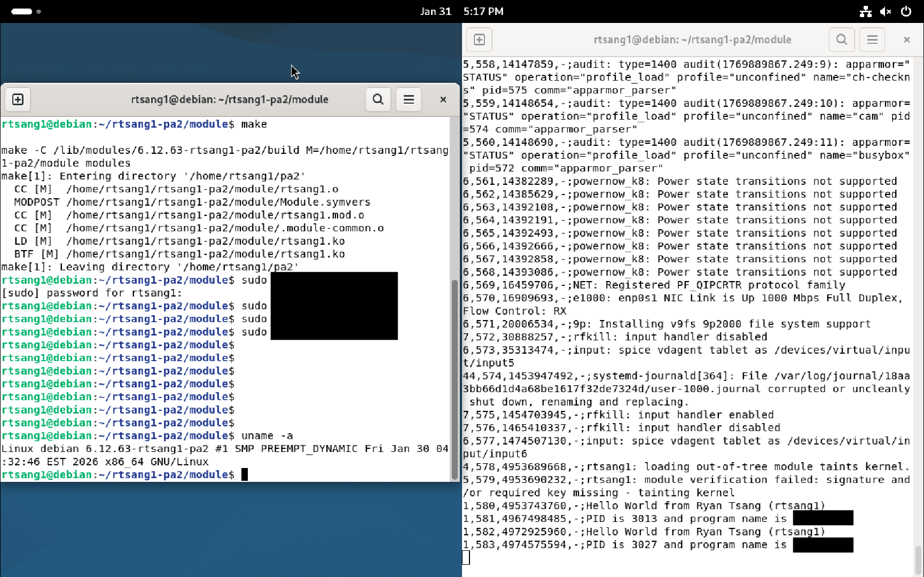Viewport: 924px width, 577px height.
Task: Click search icon in right terminal
Action: [x=841, y=40]
